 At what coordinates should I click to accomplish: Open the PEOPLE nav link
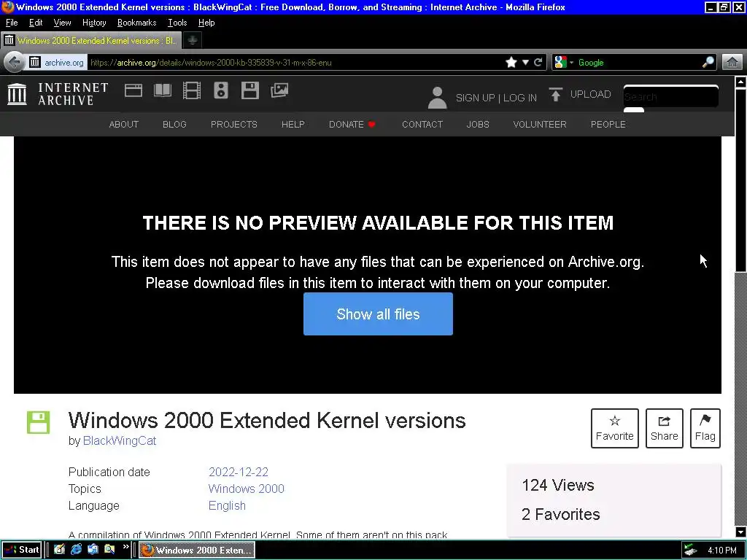tap(608, 124)
